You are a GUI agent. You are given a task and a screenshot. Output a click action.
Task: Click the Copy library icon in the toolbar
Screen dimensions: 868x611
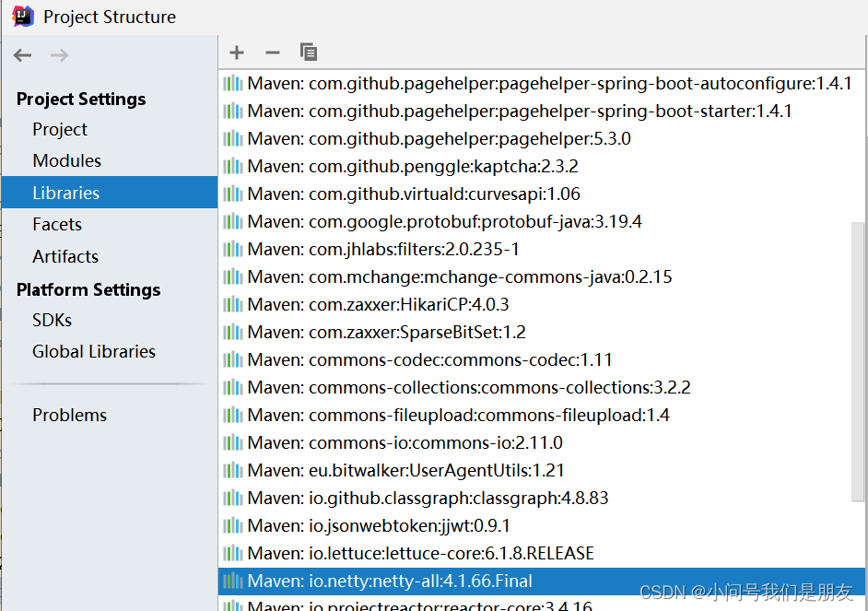pos(309,53)
